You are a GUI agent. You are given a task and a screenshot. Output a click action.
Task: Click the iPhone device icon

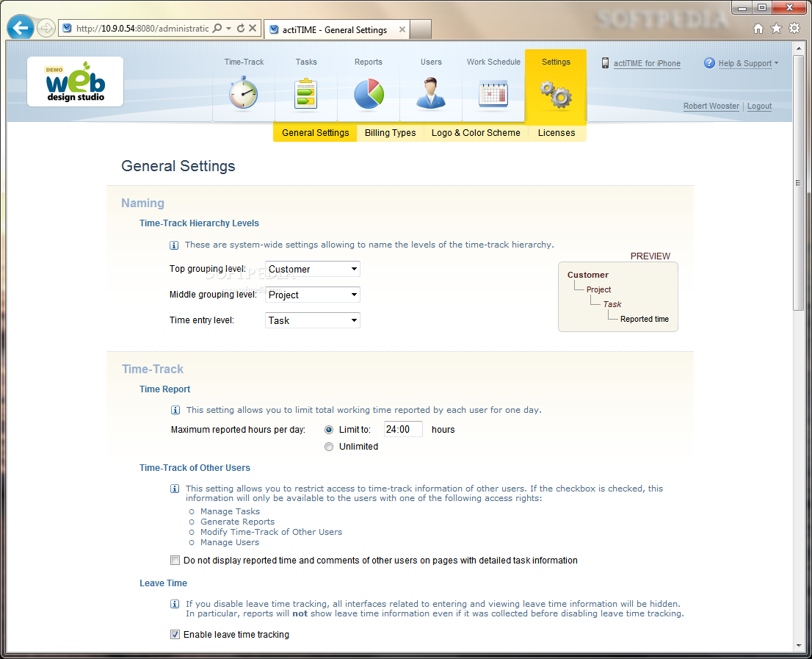coord(605,63)
